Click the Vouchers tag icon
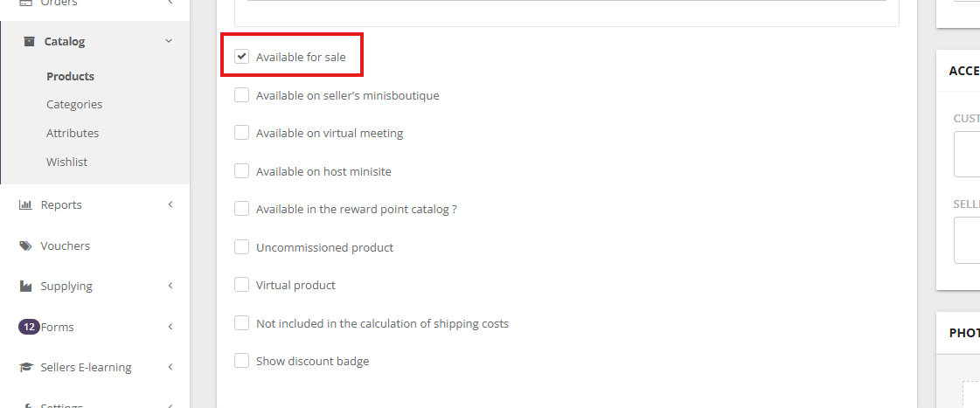980x408 pixels. [25, 245]
